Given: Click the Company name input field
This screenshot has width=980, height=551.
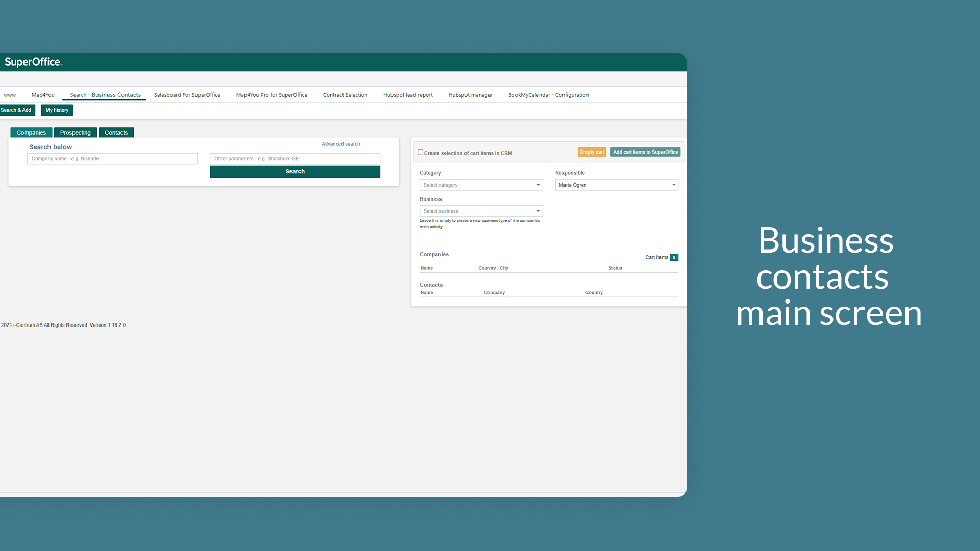Looking at the screenshot, I should coord(111,158).
